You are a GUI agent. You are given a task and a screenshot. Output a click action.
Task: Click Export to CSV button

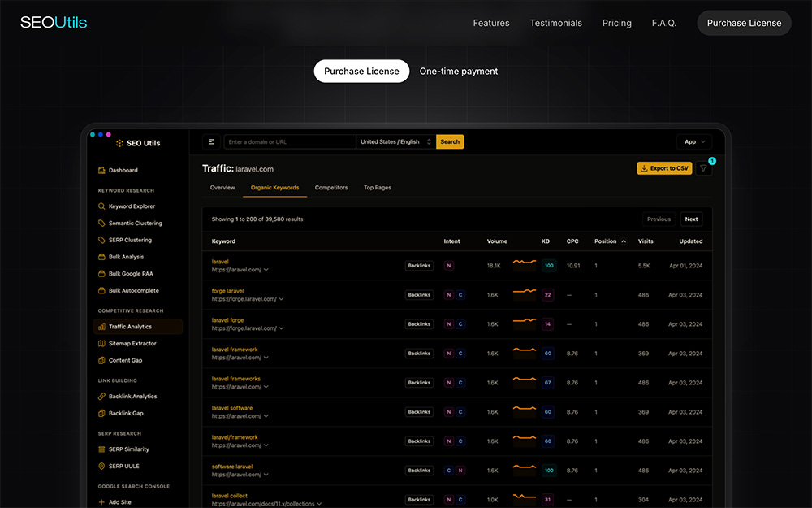664,168
